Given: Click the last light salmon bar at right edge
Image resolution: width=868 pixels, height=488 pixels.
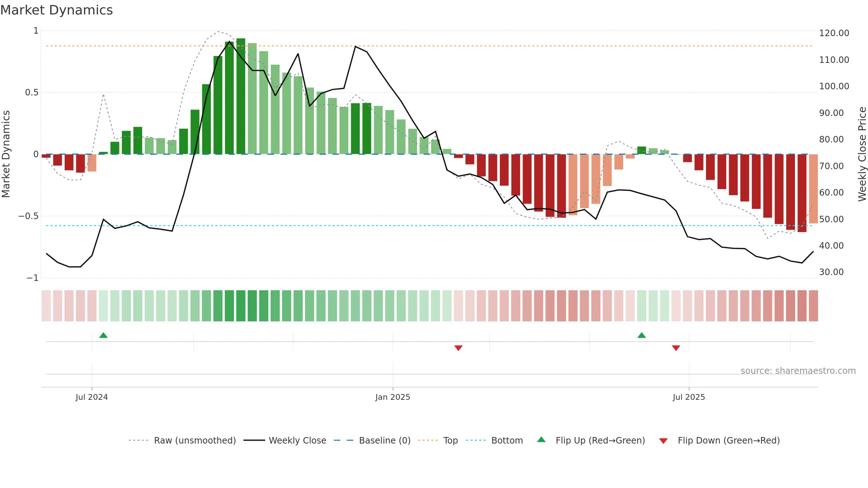Looking at the screenshot, I should (x=813, y=189).
